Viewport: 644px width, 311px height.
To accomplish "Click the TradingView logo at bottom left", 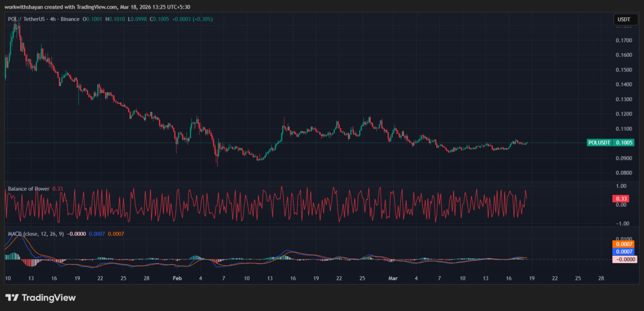I will click(x=12, y=297).
